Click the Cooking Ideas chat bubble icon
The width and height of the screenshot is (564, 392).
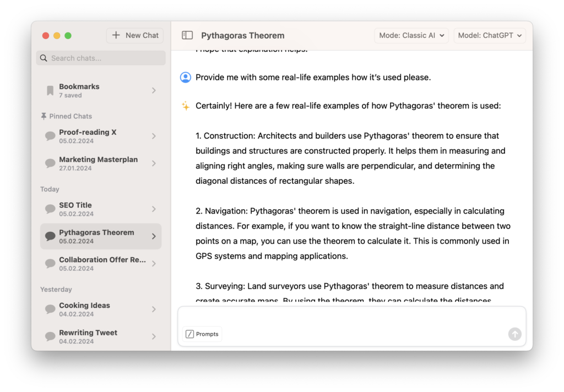pyautogui.click(x=50, y=309)
